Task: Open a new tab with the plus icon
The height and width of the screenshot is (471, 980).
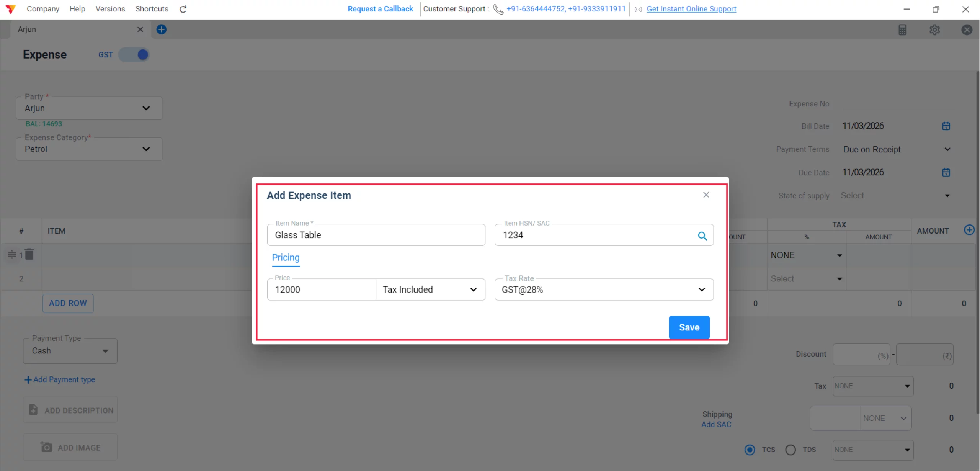Action: (x=161, y=29)
